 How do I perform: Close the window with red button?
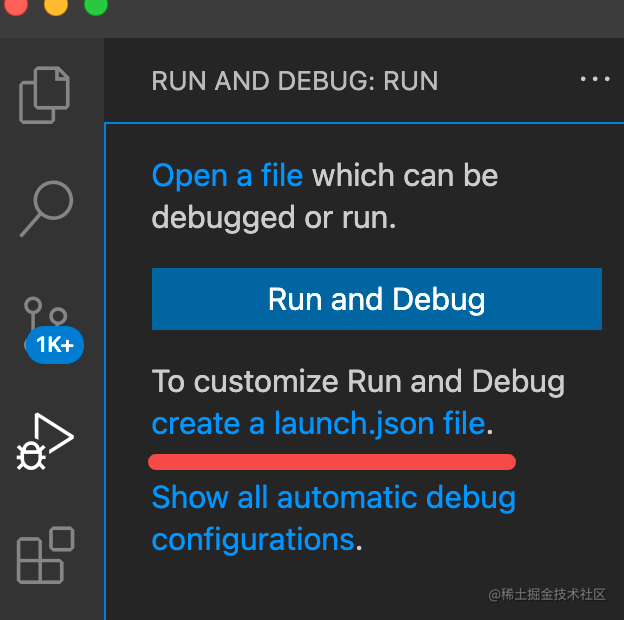tap(16, 6)
